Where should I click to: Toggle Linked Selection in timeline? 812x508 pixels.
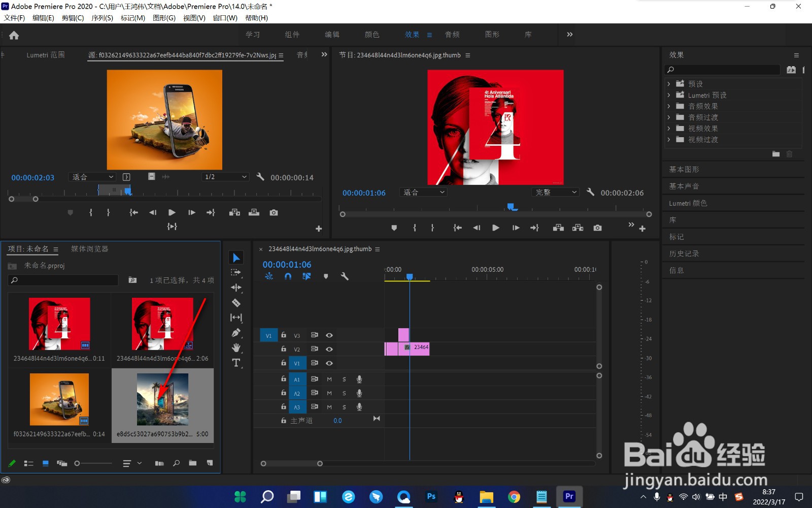(307, 276)
